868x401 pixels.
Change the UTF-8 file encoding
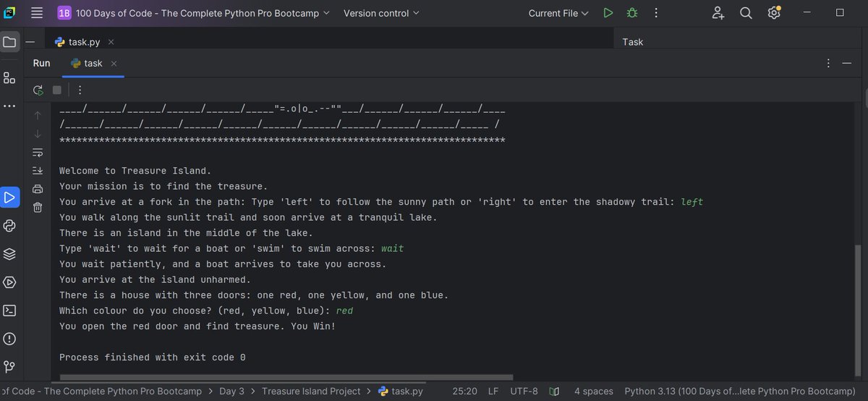coord(524,391)
